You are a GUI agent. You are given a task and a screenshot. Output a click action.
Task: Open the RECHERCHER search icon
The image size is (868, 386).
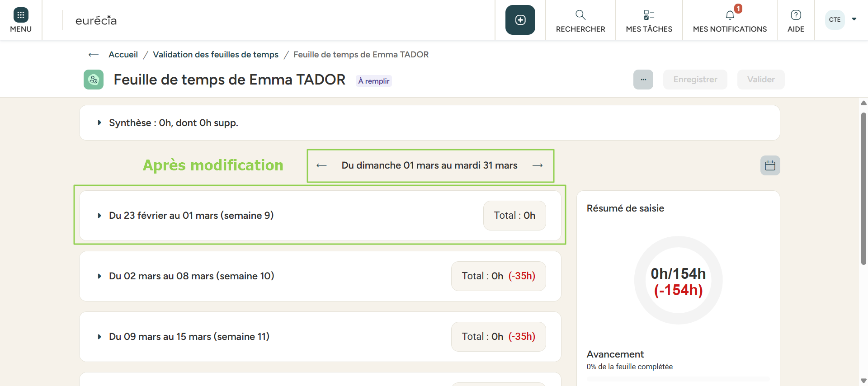click(x=580, y=15)
